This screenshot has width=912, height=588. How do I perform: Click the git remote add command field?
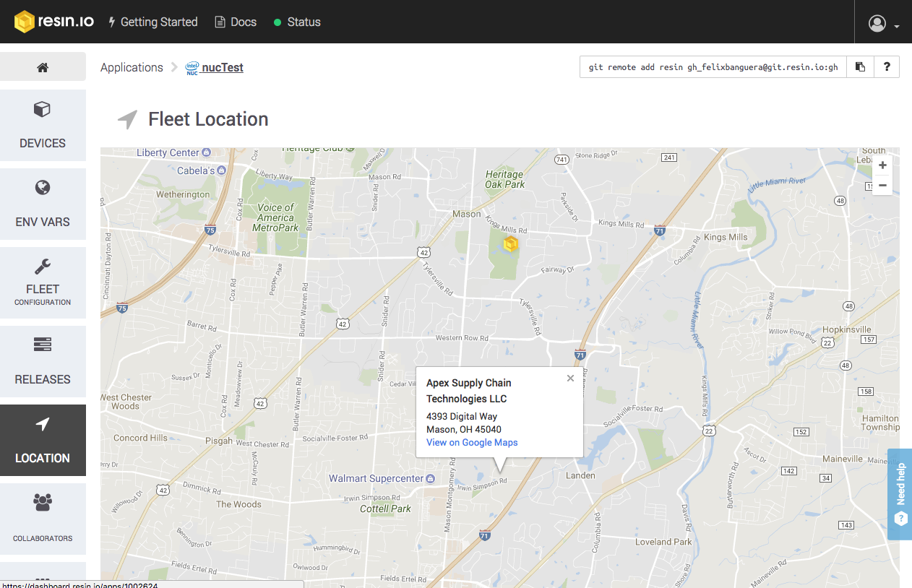[713, 67]
